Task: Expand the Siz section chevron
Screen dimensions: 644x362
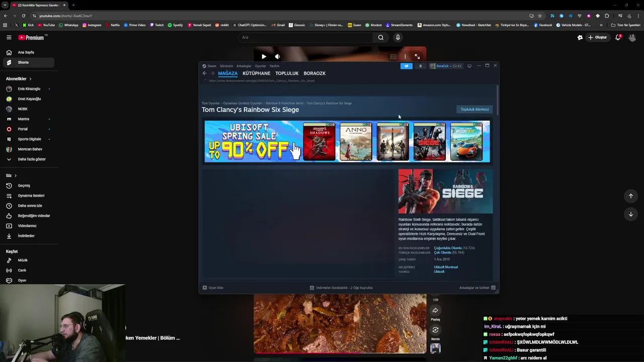Action: pyautogui.click(x=16, y=175)
